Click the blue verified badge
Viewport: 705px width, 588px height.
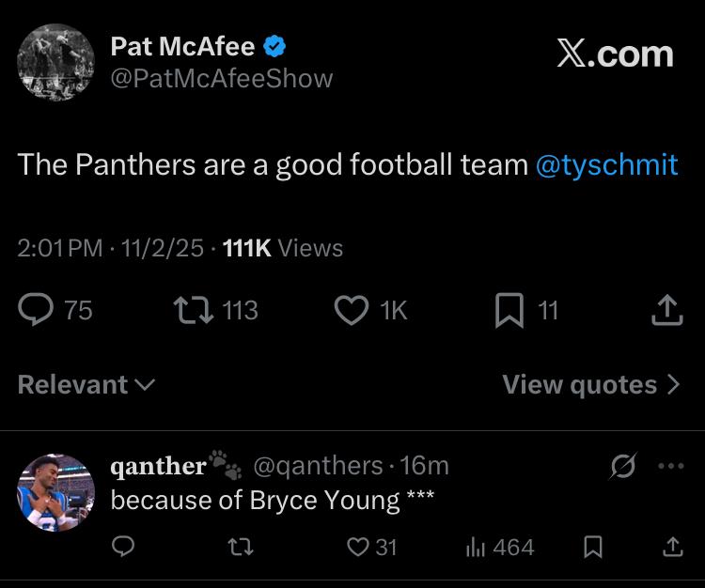coord(275,45)
